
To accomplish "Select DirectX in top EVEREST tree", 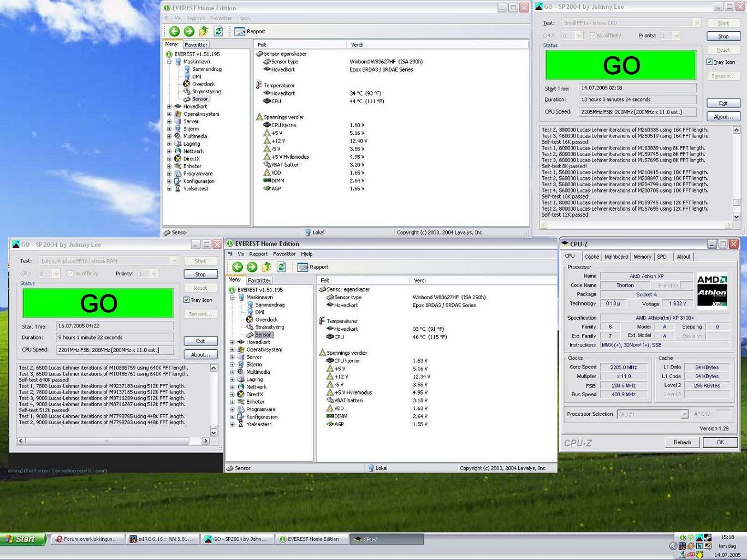I will coord(191,159).
